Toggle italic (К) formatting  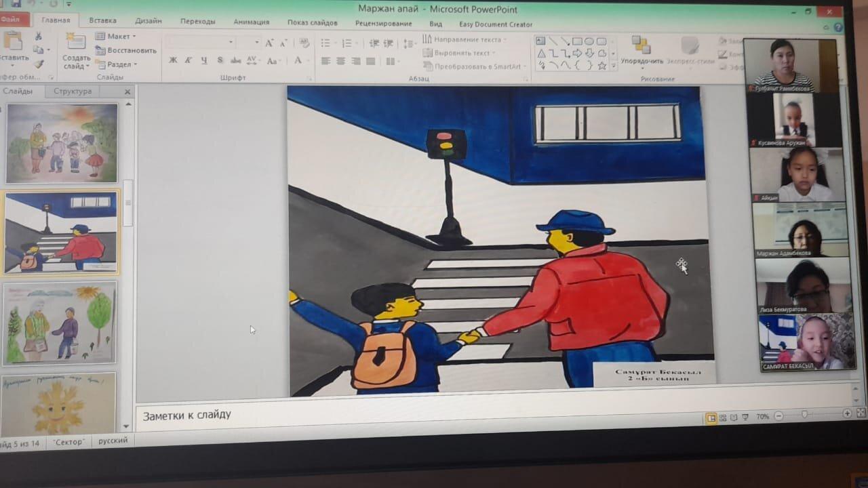tap(189, 60)
